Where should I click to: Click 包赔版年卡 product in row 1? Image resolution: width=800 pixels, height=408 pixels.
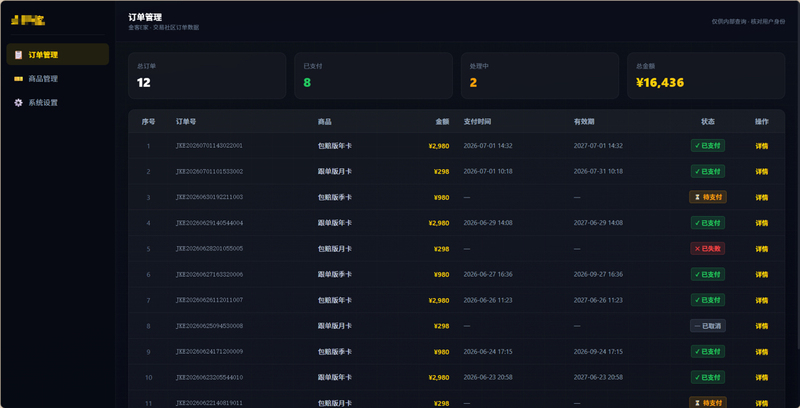(335, 146)
